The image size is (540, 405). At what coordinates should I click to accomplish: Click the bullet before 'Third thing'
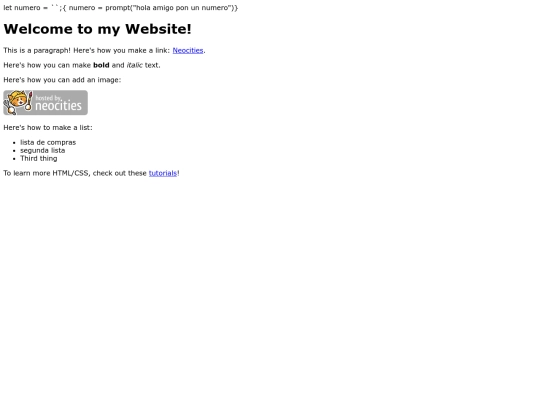pyautogui.click(x=14, y=159)
